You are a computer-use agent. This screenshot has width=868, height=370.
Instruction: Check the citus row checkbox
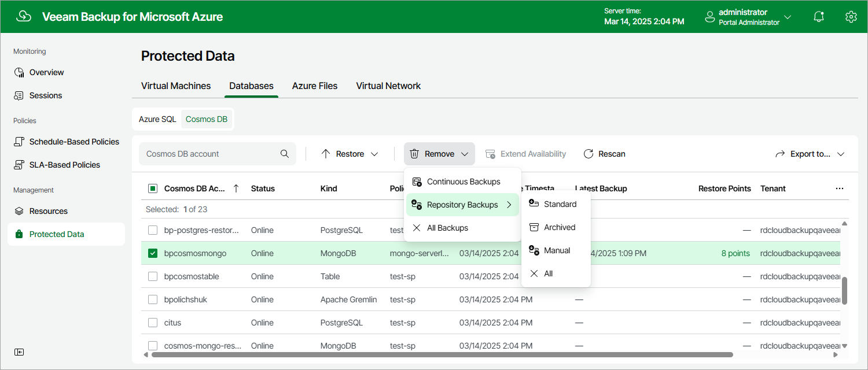[x=153, y=323]
